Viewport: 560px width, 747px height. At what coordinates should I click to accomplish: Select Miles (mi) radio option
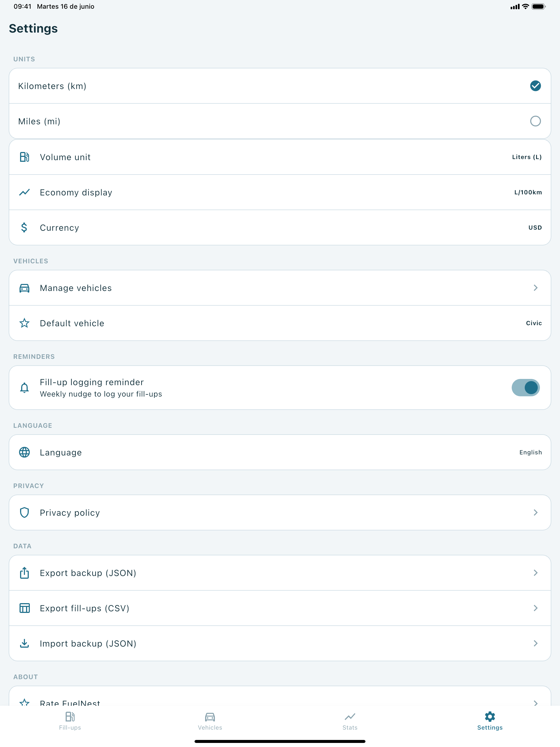(x=535, y=121)
